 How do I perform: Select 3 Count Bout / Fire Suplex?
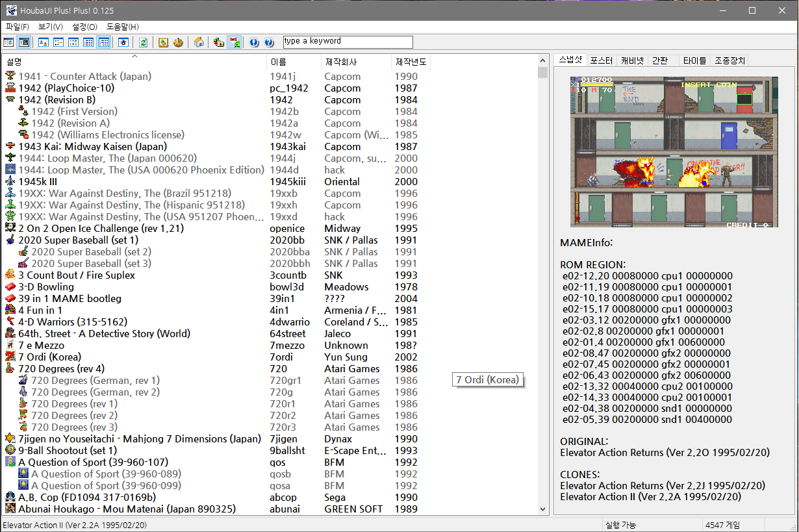point(216,275)
